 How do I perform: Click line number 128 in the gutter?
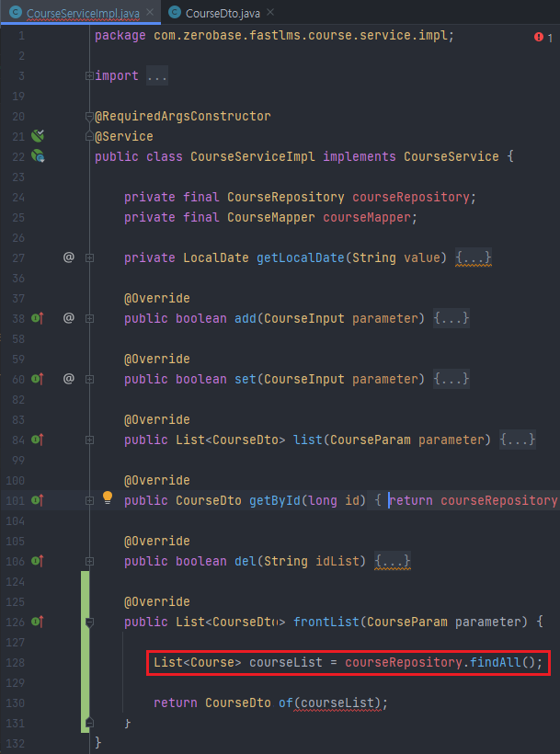pos(17,663)
